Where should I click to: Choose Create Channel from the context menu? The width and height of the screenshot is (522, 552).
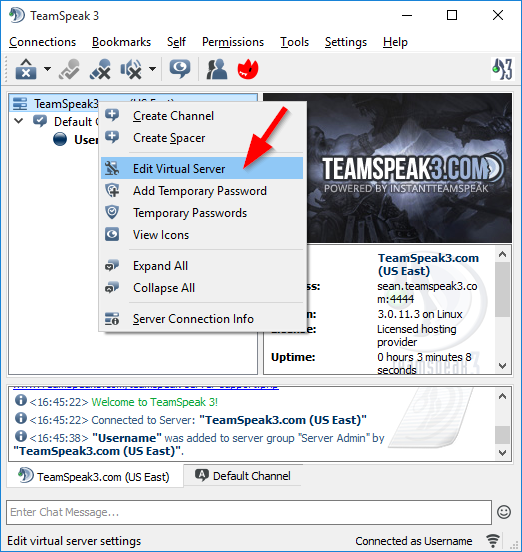click(202, 116)
